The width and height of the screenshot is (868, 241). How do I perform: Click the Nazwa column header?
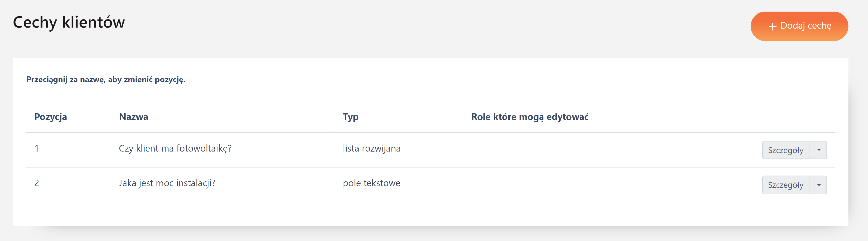[133, 117]
